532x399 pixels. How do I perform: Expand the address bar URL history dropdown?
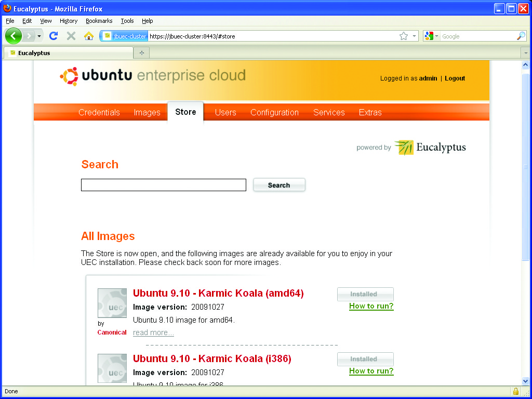tap(415, 36)
